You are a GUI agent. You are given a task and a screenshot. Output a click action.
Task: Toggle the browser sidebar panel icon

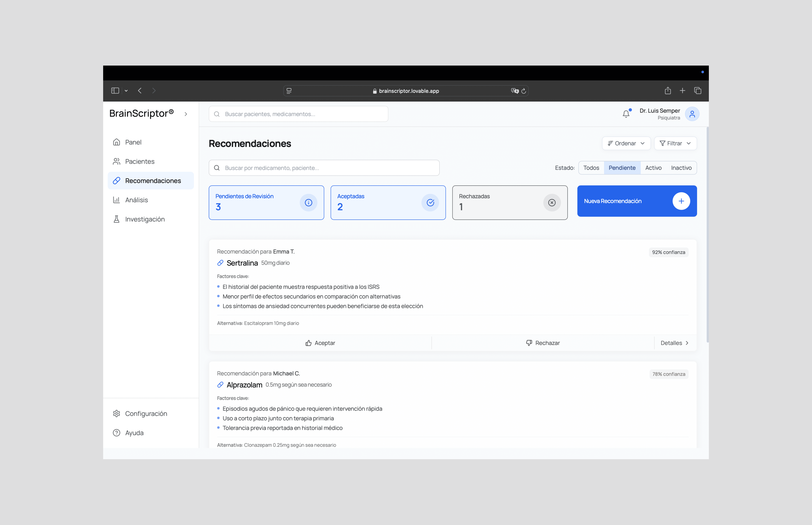(x=115, y=91)
